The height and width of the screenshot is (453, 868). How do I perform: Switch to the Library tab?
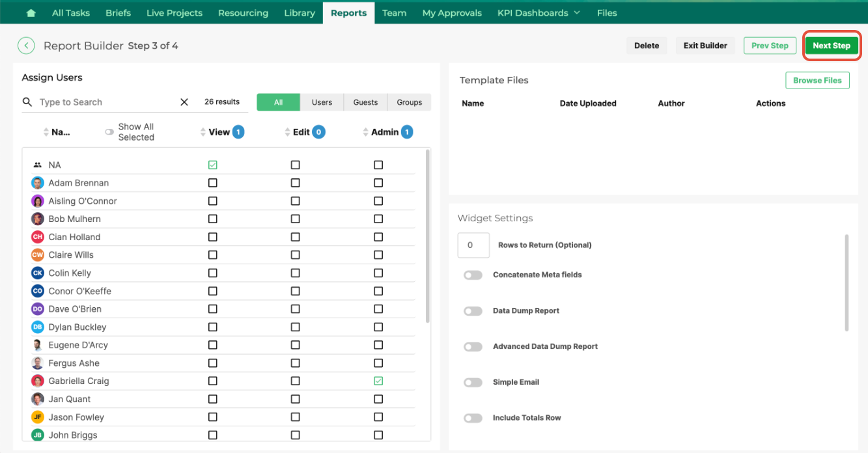[x=300, y=13]
